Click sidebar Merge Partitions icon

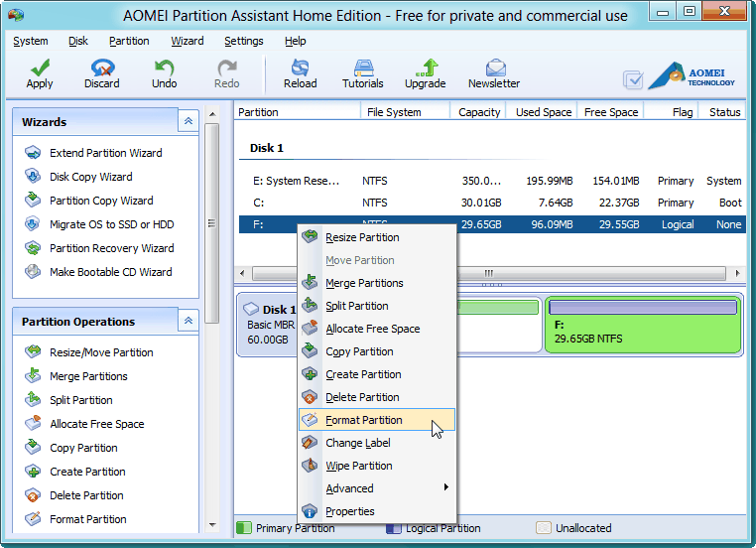[33, 376]
